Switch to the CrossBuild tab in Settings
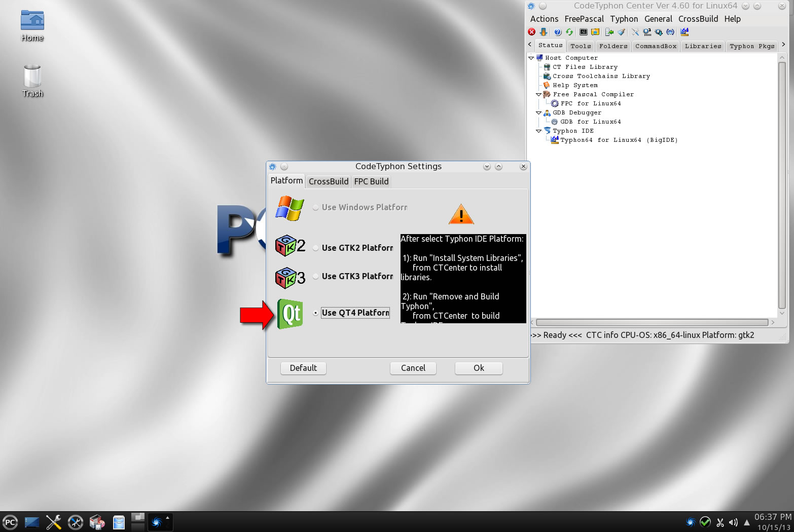The image size is (794, 532). tap(329, 181)
